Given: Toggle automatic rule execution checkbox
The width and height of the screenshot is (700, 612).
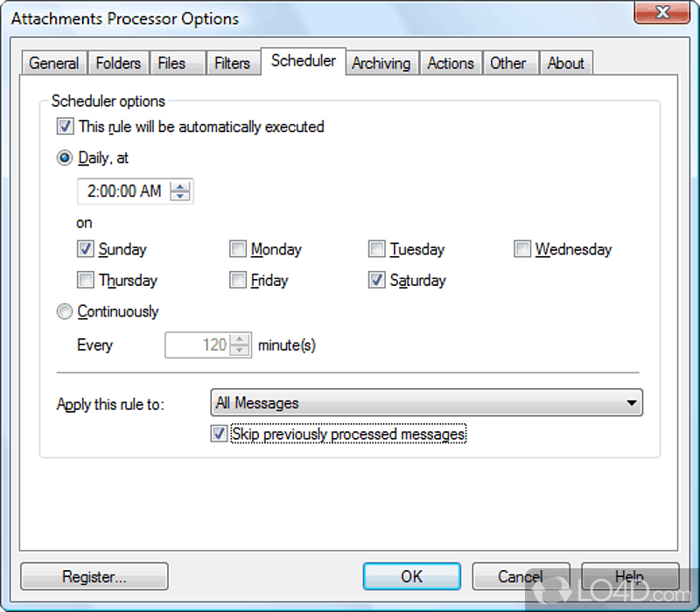Looking at the screenshot, I should [x=65, y=127].
